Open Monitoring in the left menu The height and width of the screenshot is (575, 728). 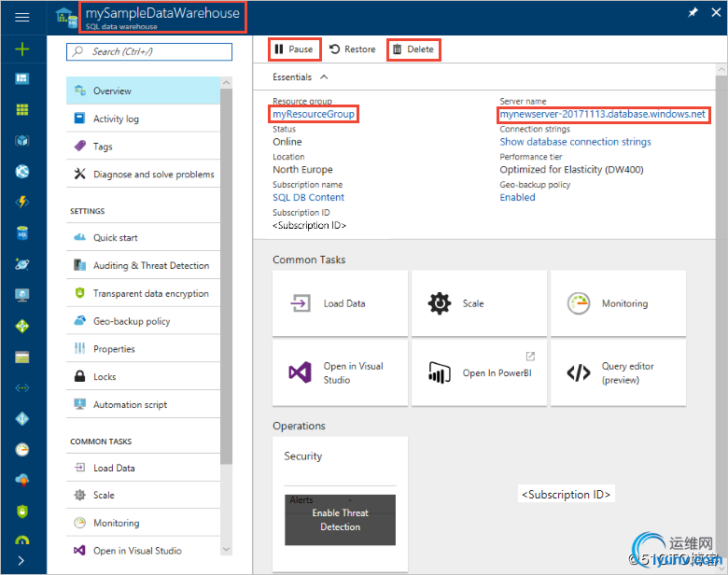tap(143, 523)
